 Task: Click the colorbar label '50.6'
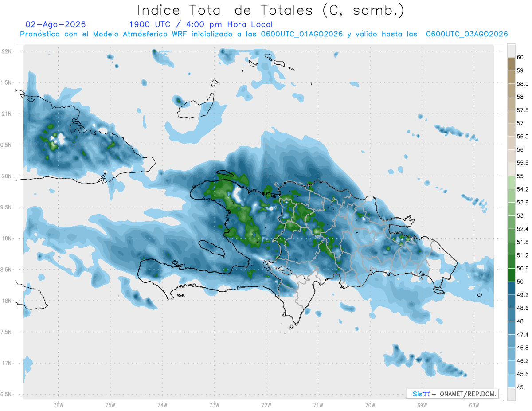tap(523, 268)
